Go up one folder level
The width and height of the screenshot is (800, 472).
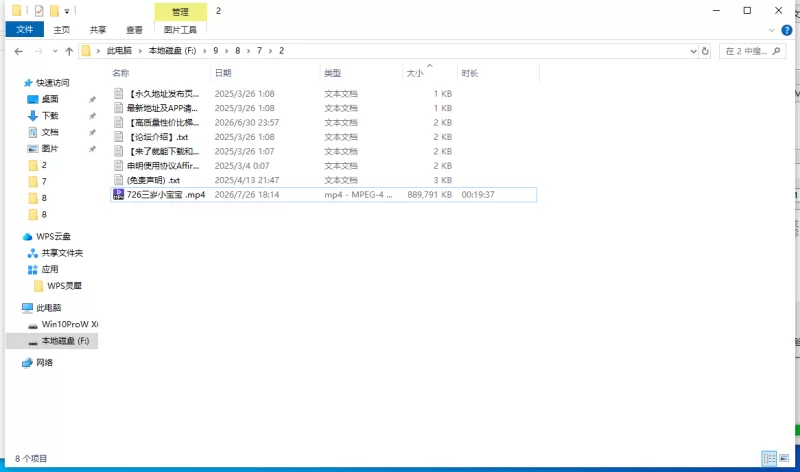(69, 51)
